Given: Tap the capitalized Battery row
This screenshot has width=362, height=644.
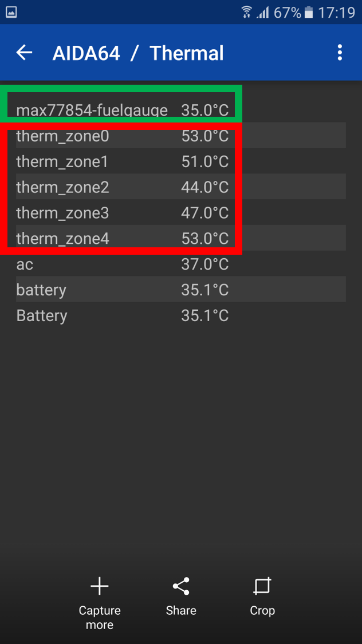Looking at the screenshot, I should [x=123, y=315].
